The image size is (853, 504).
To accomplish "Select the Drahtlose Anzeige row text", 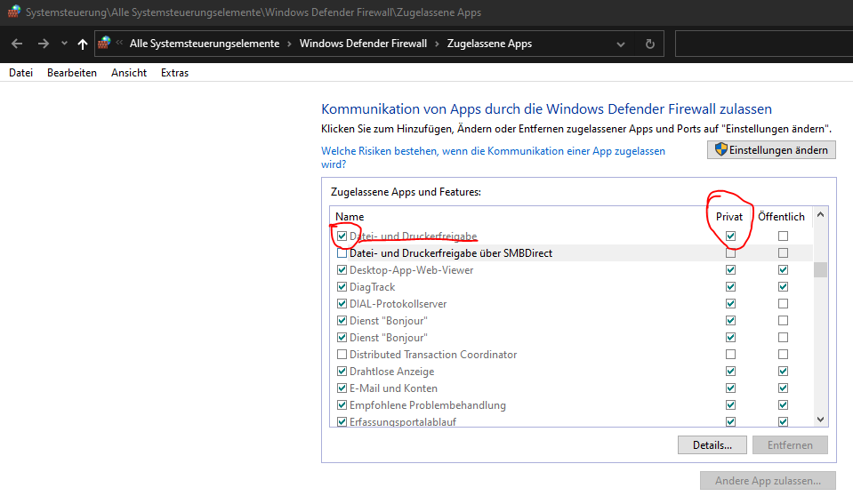I will (391, 372).
